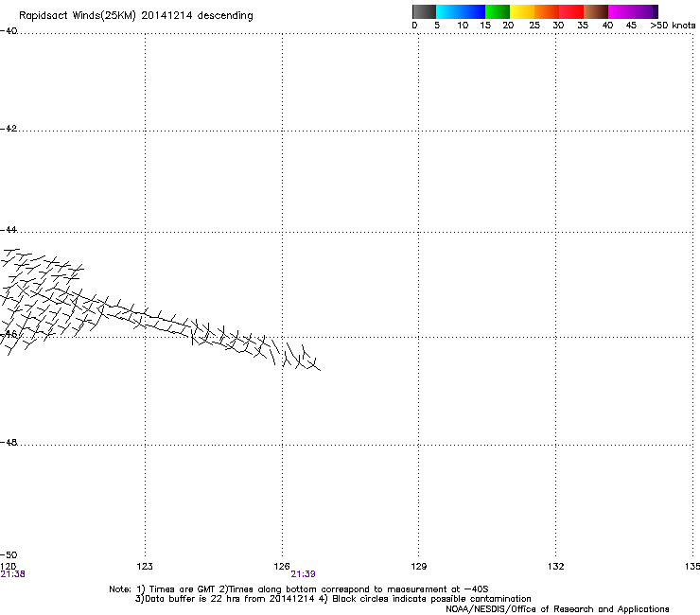This screenshot has height=615, width=700.
Task: Click the 126 longitude axis label
Action: coord(282,567)
